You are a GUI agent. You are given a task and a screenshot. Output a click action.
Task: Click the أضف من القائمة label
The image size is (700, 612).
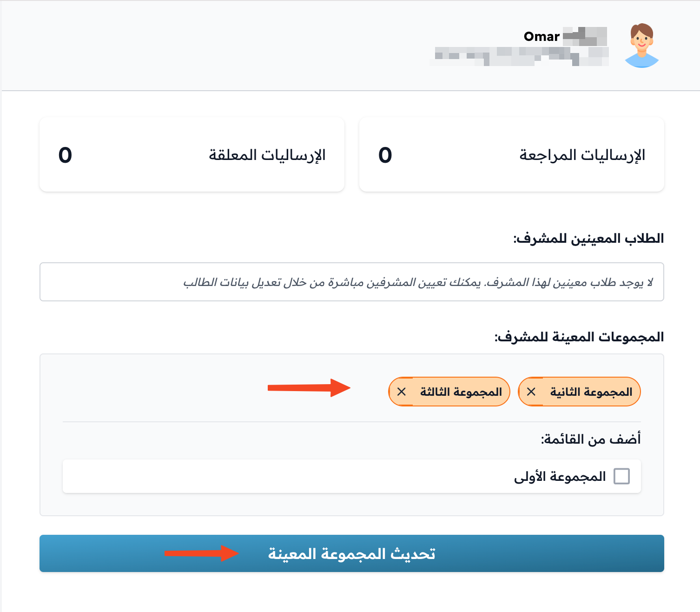(591, 439)
